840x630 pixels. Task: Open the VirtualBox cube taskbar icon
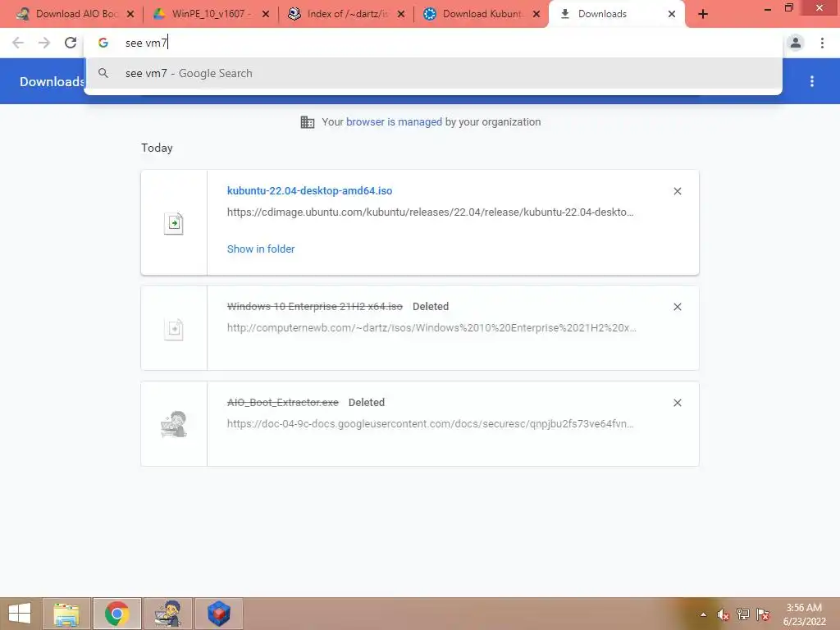coord(218,614)
